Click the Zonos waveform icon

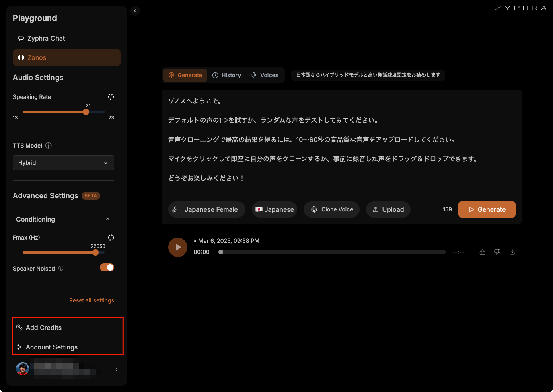21,57
